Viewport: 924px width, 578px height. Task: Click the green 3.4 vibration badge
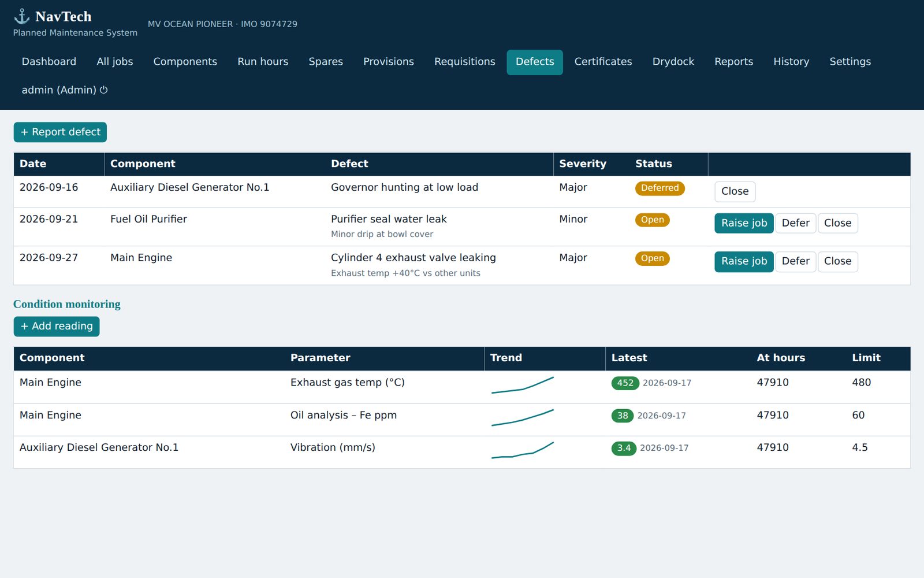tap(624, 448)
